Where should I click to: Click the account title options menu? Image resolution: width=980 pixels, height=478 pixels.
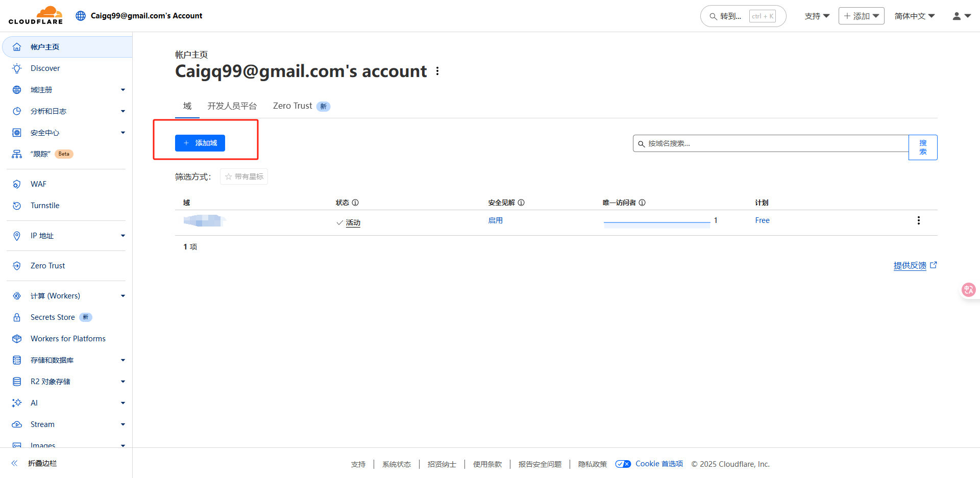point(437,71)
